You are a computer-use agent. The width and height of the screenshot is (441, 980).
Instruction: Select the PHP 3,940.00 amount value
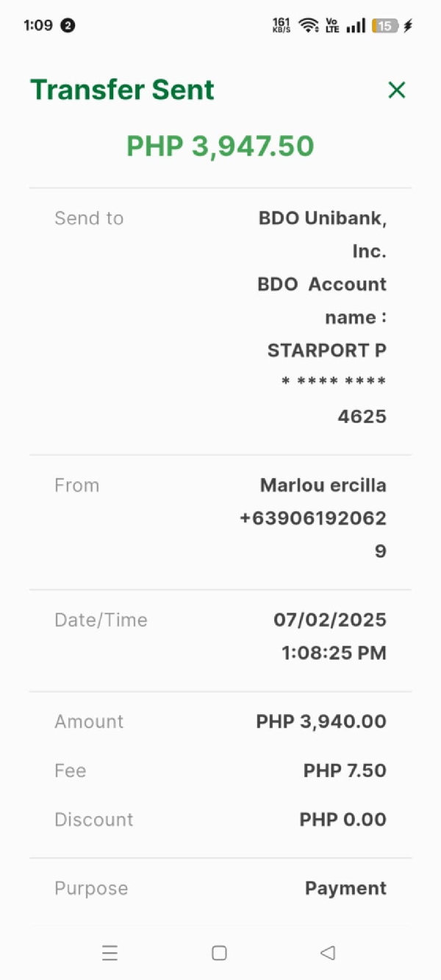pos(321,721)
